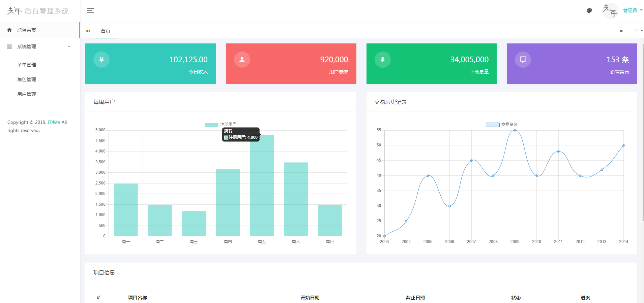Click the IT书包 copyright link
This screenshot has width=644, height=303.
(54, 122)
